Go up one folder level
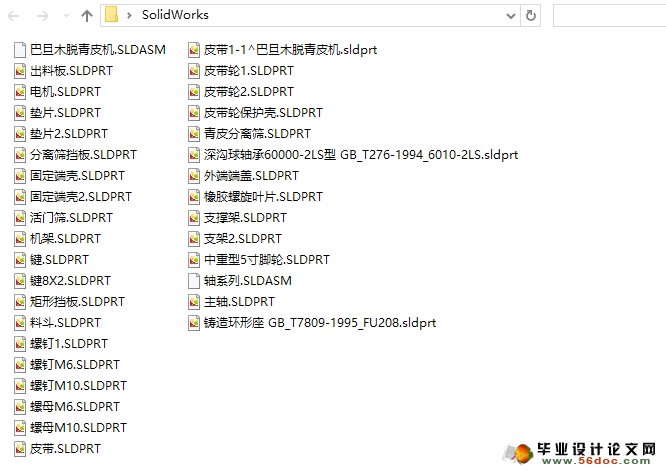 87,16
